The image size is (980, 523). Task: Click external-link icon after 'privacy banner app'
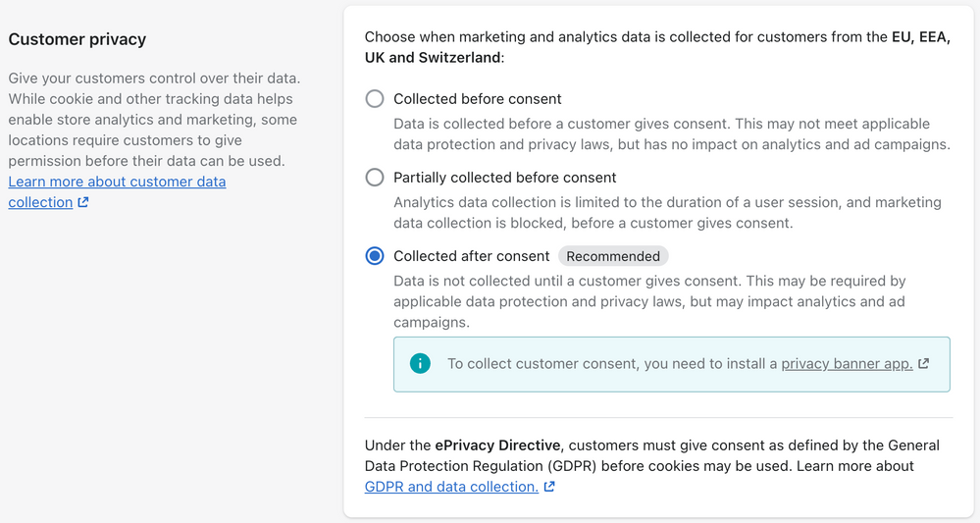point(924,364)
